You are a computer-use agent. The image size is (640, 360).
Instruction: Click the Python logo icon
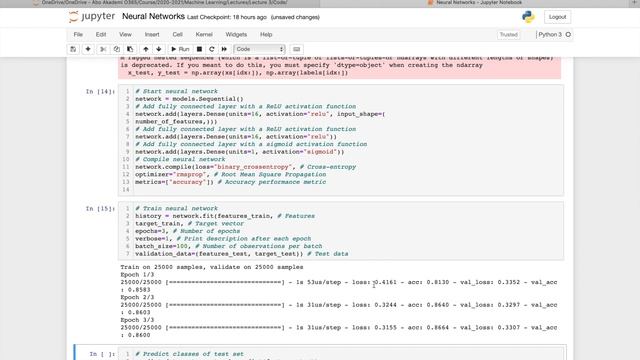528,17
